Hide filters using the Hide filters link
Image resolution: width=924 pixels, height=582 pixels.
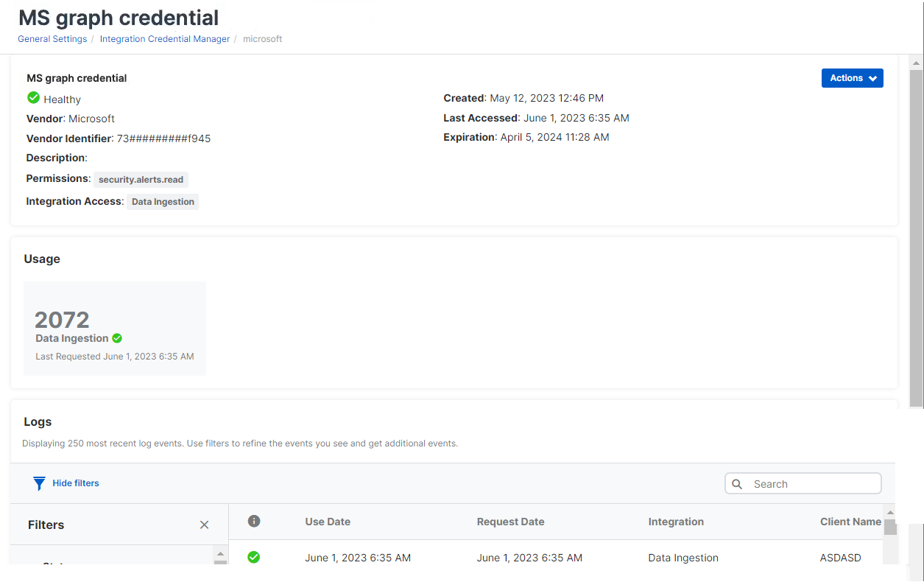coord(76,483)
